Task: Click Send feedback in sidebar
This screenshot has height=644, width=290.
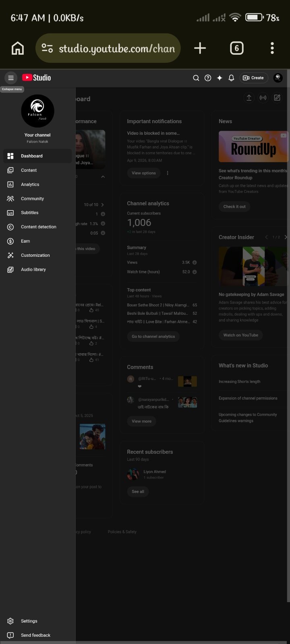Action: coord(37,635)
